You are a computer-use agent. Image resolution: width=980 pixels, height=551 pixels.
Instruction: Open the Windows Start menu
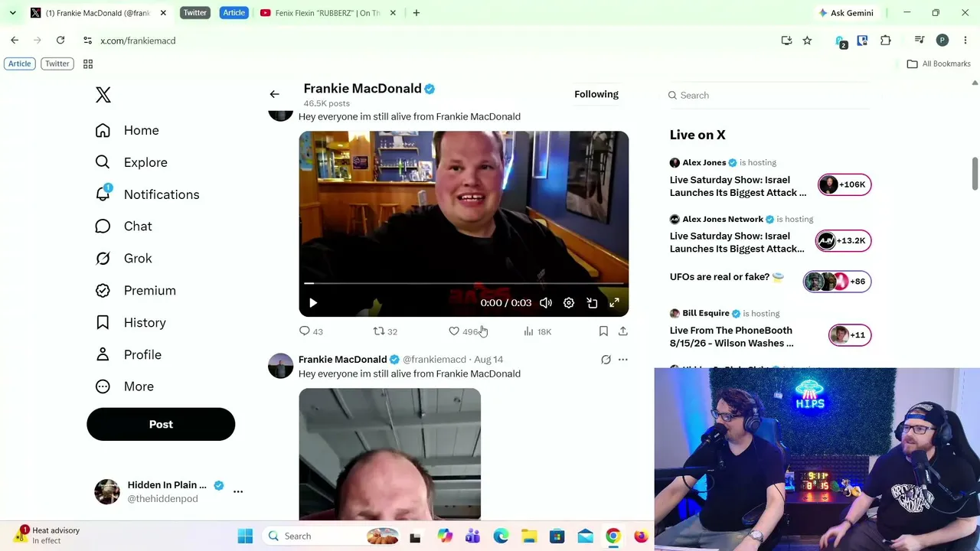(245, 536)
